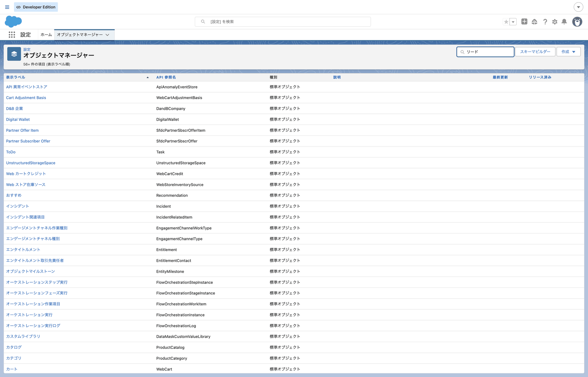The image size is (588, 377).
Task: Click the ApiAnomalyEventStore API name cell
Action: 177,87
